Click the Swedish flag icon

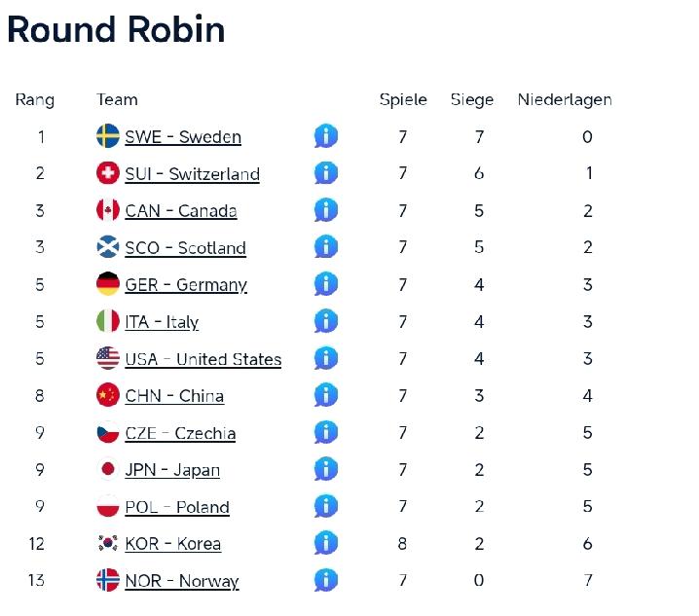108,136
